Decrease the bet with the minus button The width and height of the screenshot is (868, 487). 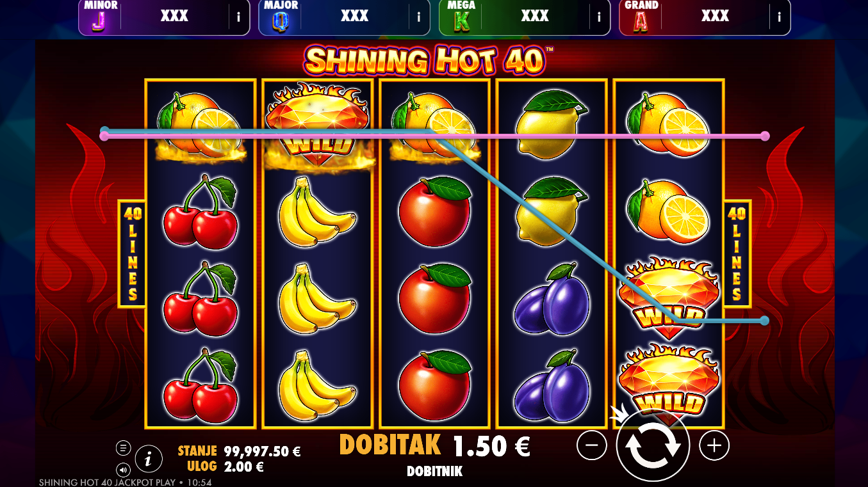(x=591, y=445)
